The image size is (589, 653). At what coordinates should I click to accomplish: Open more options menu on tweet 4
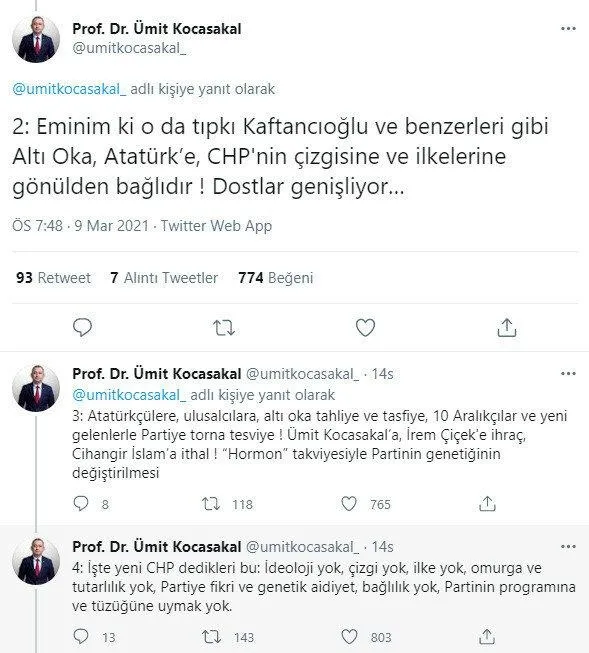(568, 546)
